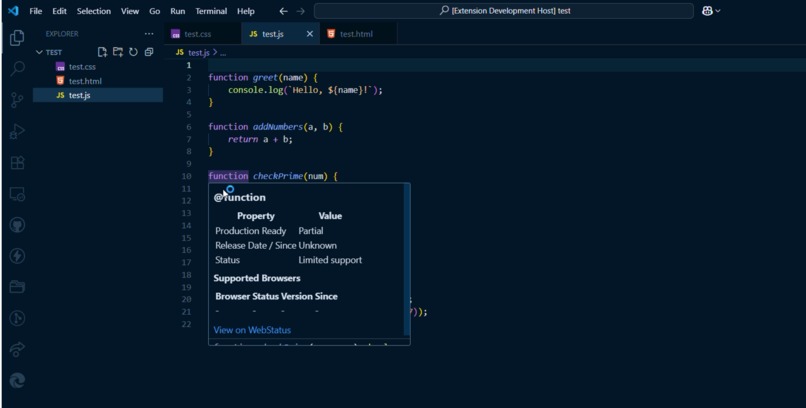This screenshot has width=806, height=408.
Task: Open the Copilot menu icon
Action: (707, 11)
